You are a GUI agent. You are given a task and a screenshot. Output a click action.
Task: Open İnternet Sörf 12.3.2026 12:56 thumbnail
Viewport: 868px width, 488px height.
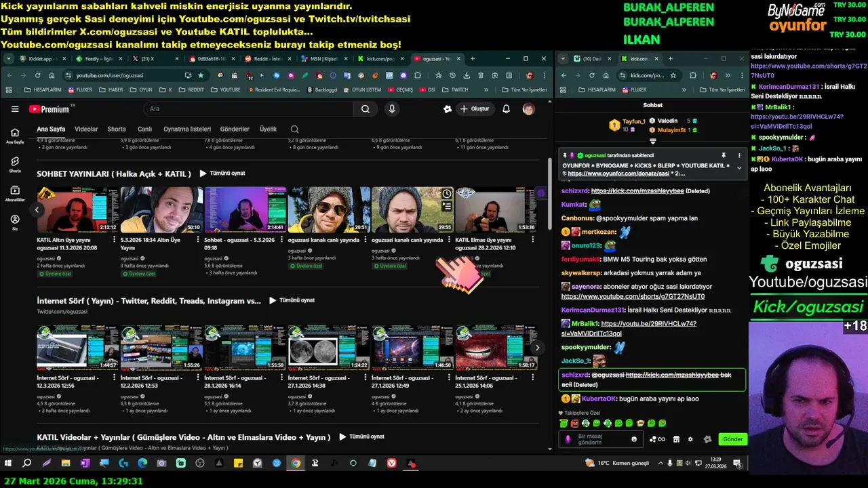(x=77, y=347)
